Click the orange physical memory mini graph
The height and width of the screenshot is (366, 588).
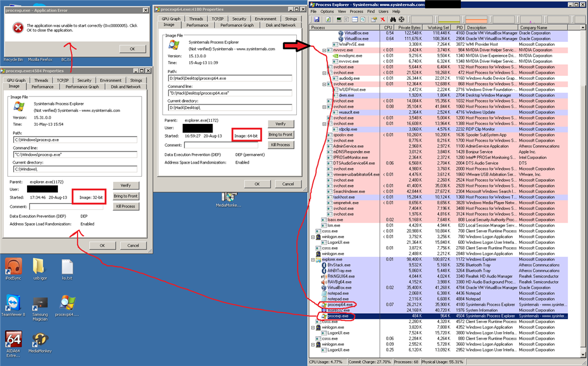click(x=476, y=20)
